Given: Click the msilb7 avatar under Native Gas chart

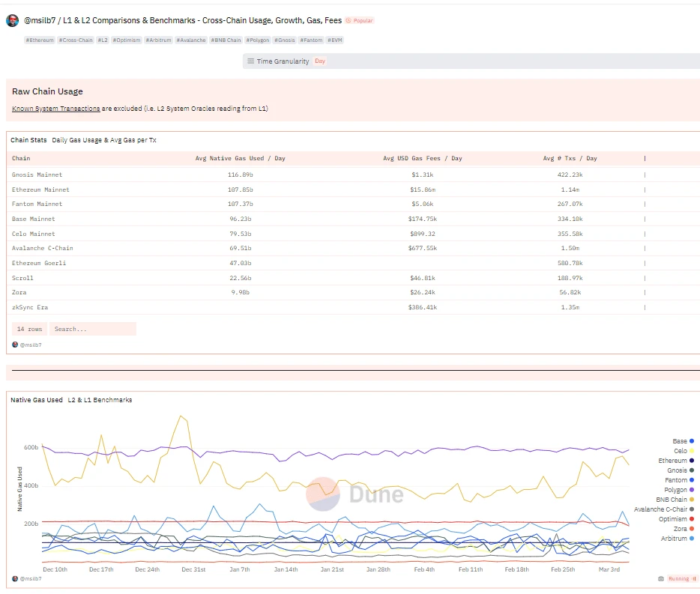Looking at the screenshot, I should coord(15,578).
